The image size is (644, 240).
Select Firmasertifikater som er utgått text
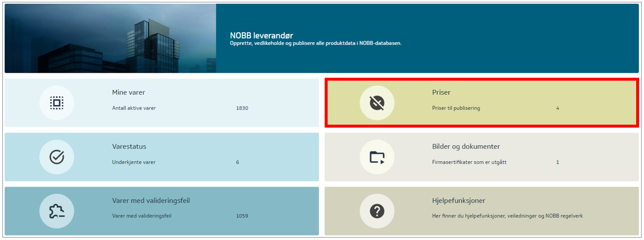coord(469,162)
